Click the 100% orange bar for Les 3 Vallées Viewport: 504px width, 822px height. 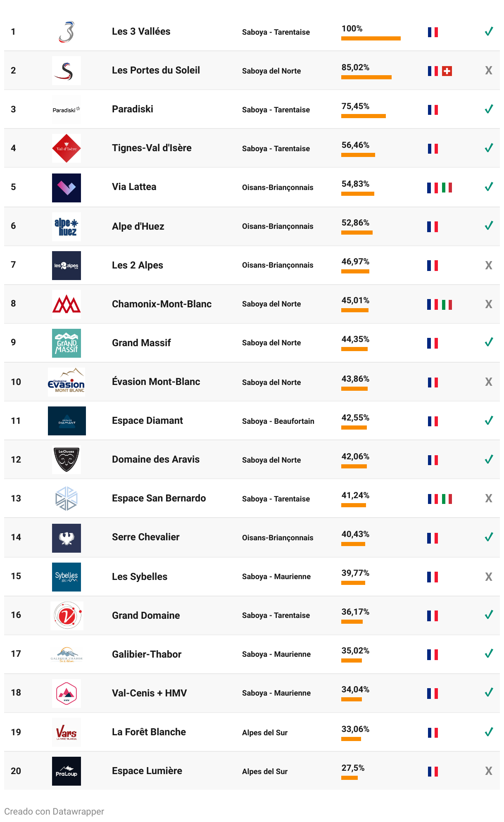click(x=371, y=38)
